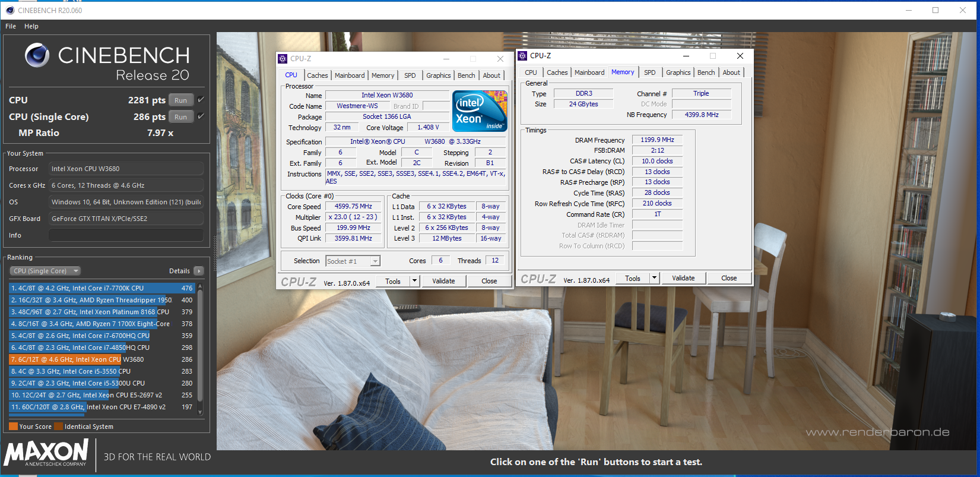Open the File menu
This screenshot has width=980, height=477.
tap(11, 26)
